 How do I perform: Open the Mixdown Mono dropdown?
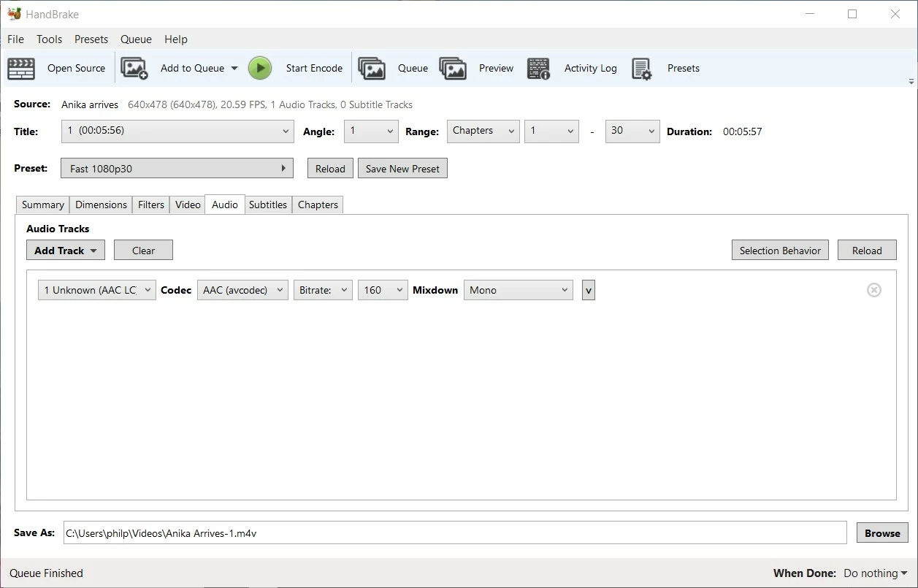click(x=519, y=290)
